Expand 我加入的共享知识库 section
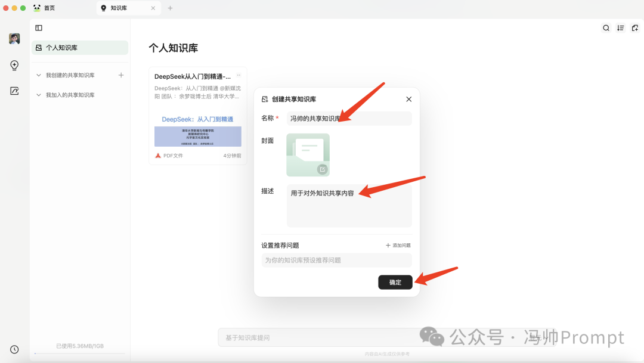This screenshot has height=363, width=644. point(39,95)
